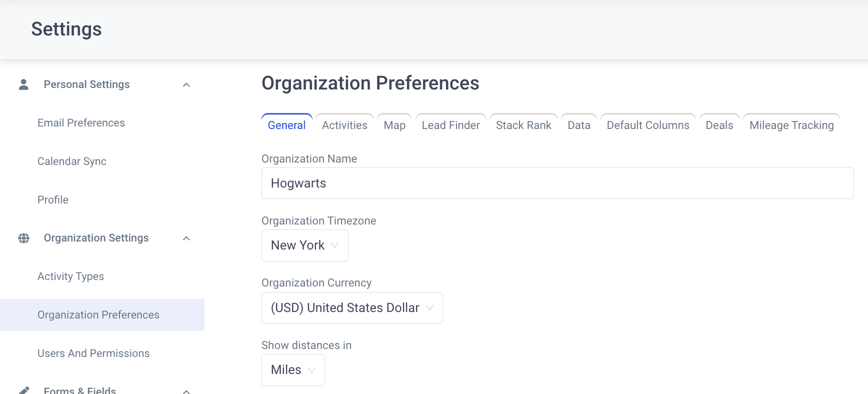Click the Settings header title

pyautogui.click(x=66, y=29)
